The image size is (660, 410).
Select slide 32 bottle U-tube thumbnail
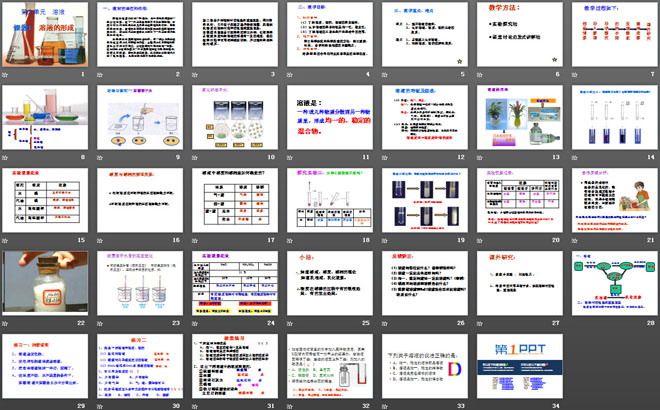[330, 366]
